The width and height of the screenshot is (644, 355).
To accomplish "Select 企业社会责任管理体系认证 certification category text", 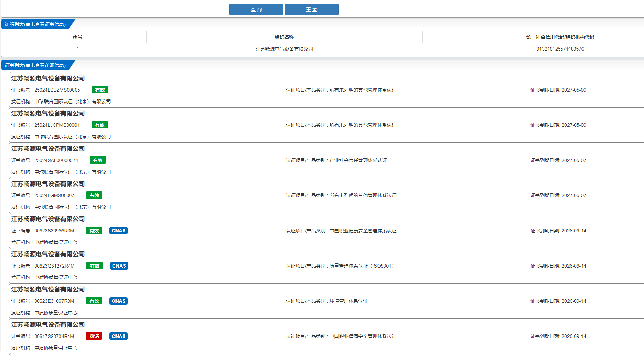I will click(x=358, y=160).
